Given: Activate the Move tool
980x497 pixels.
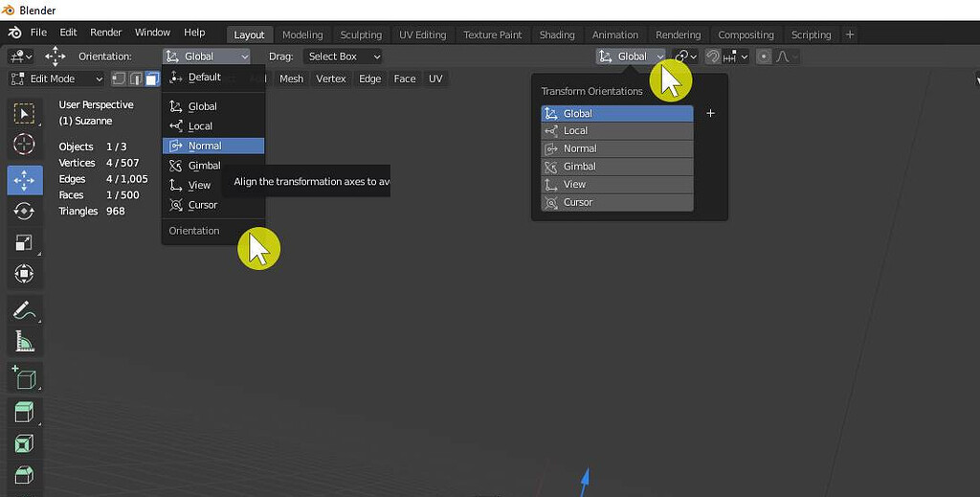Looking at the screenshot, I should coord(24,180).
